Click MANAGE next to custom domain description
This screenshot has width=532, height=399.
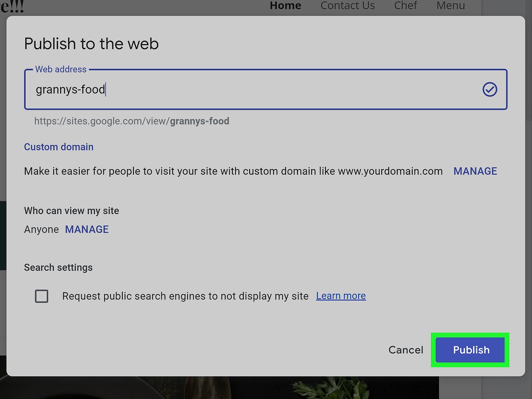pyautogui.click(x=475, y=171)
